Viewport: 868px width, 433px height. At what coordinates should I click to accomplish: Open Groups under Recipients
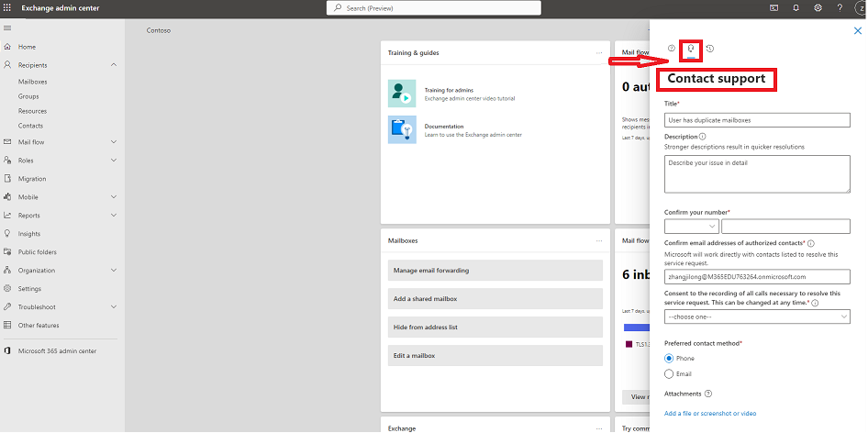(28, 96)
